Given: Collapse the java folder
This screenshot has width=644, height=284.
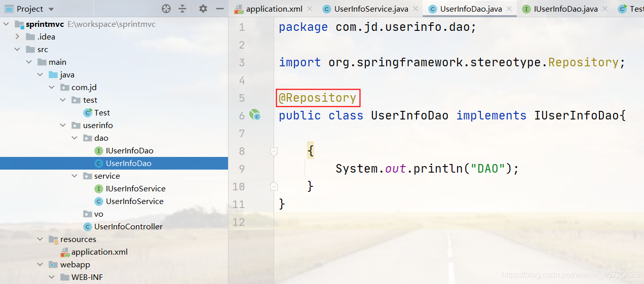Looking at the screenshot, I should tap(40, 75).
